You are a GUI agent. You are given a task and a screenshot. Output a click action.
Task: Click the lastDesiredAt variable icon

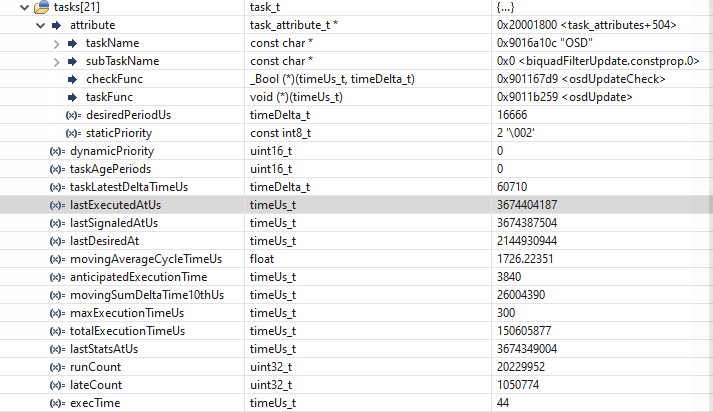(x=57, y=241)
